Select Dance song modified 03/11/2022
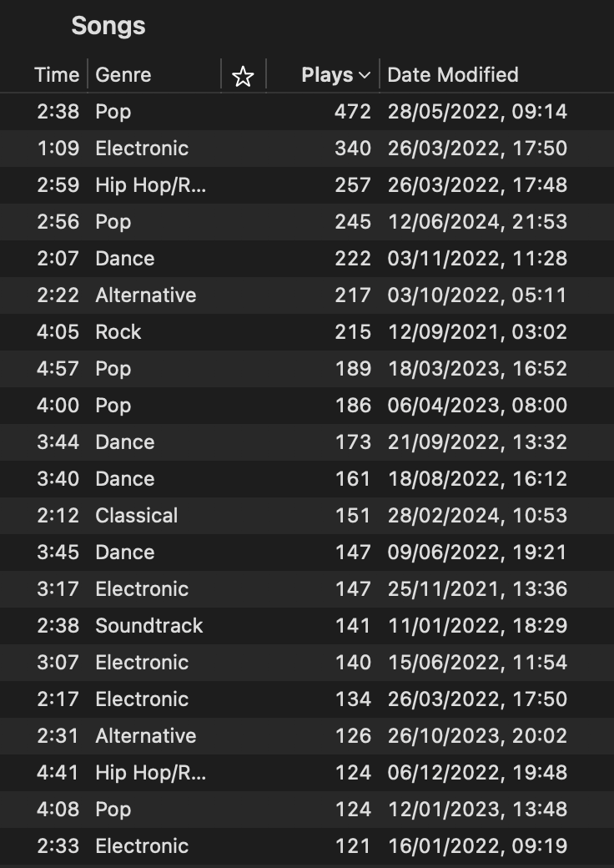This screenshot has height=868, width=614. point(307,259)
